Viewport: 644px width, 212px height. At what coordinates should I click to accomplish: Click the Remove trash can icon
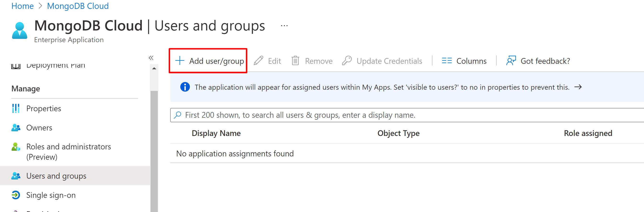295,61
